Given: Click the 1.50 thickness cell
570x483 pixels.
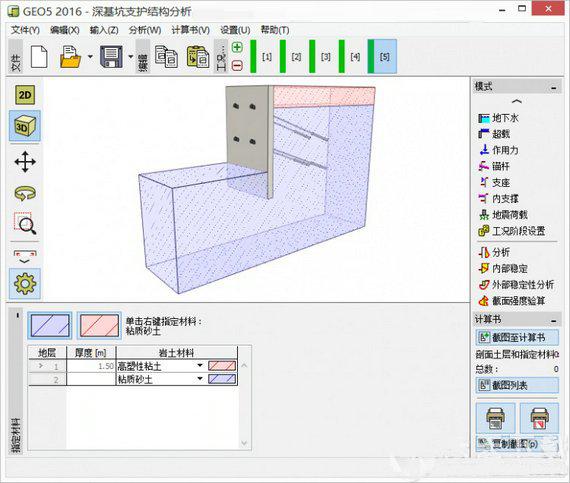Looking at the screenshot, I should click(x=91, y=366).
